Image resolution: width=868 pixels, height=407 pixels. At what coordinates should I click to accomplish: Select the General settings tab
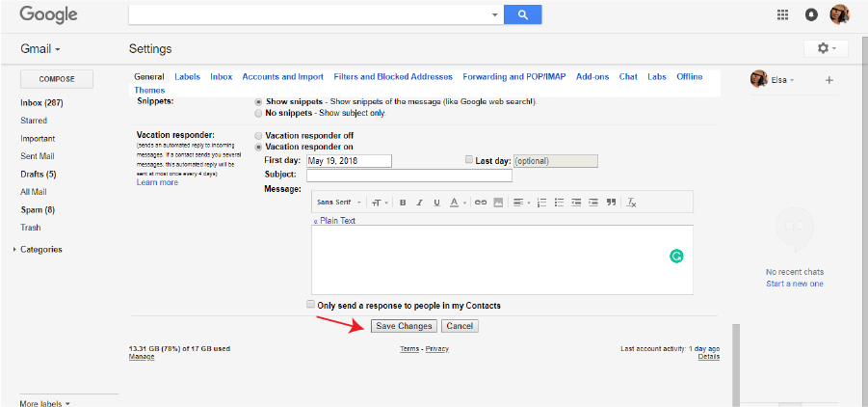[149, 77]
